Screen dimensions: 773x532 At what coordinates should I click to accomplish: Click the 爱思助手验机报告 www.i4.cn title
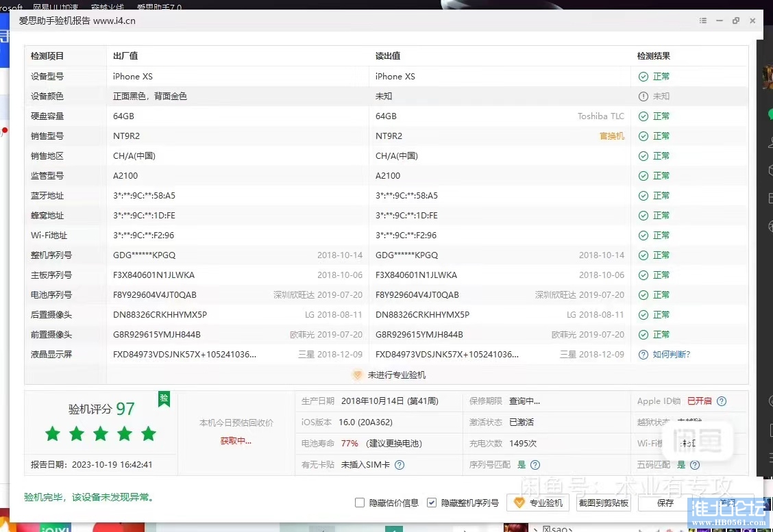[77, 21]
